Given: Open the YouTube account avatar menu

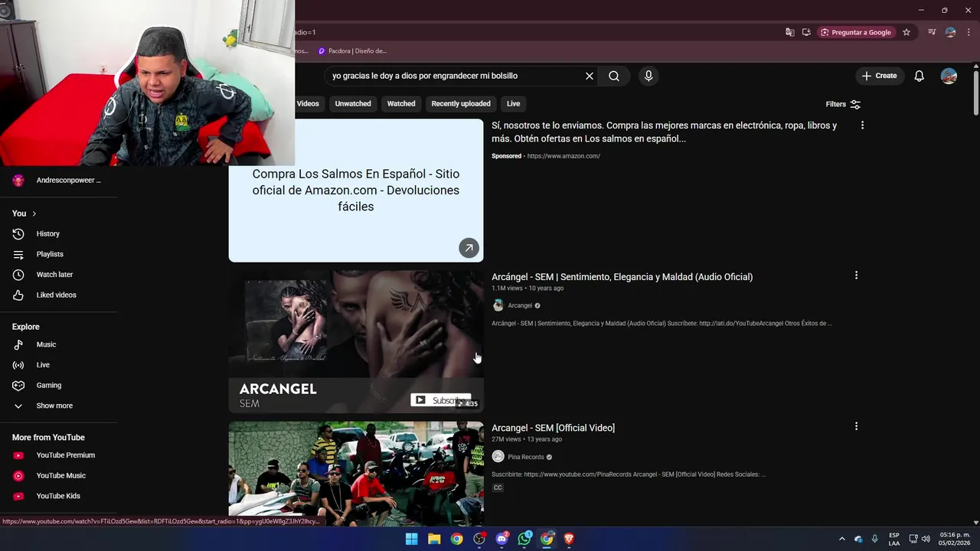Looking at the screenshot, I should coord(949,76).
